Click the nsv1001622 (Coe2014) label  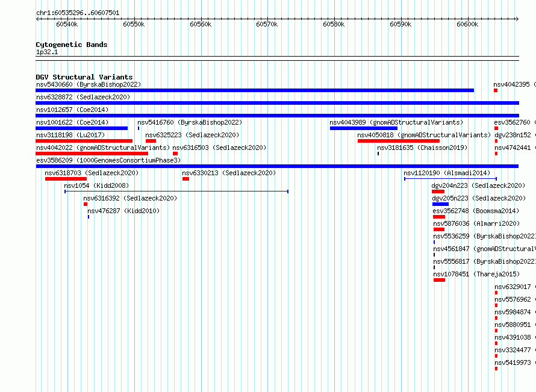point(72,122)
